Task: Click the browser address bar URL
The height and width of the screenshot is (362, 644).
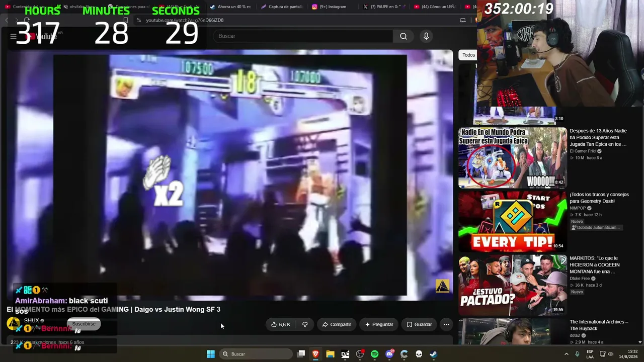Action: tap(185, 20)
